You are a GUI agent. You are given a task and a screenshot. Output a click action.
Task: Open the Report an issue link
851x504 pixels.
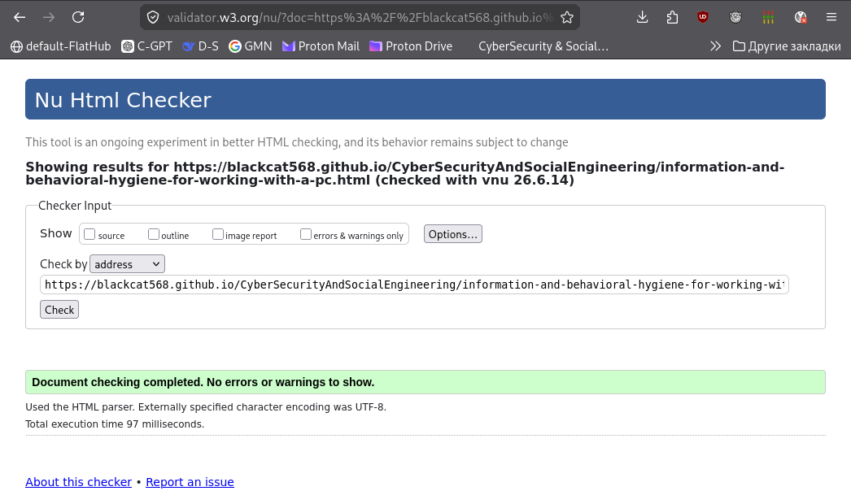(190, 482)
